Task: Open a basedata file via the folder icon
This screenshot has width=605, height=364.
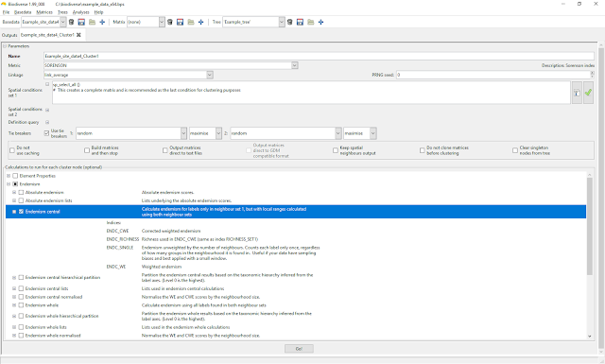Action: coord(92,22)
